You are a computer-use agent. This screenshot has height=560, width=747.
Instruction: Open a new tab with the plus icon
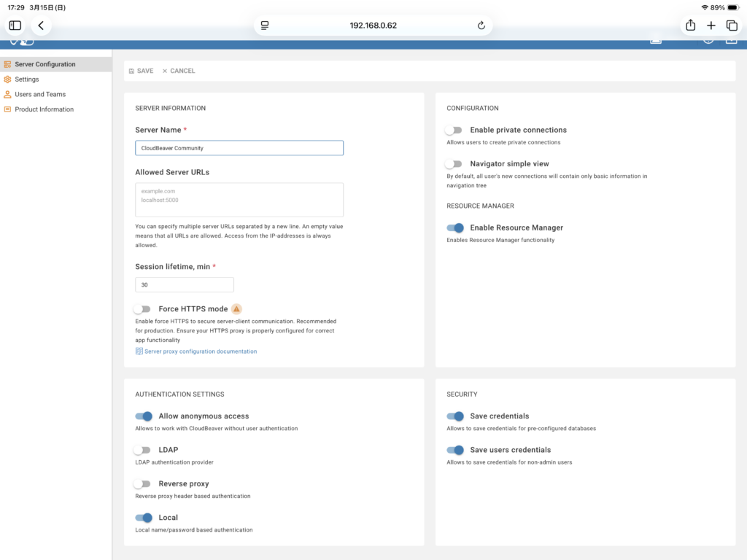tap(711, 26)
